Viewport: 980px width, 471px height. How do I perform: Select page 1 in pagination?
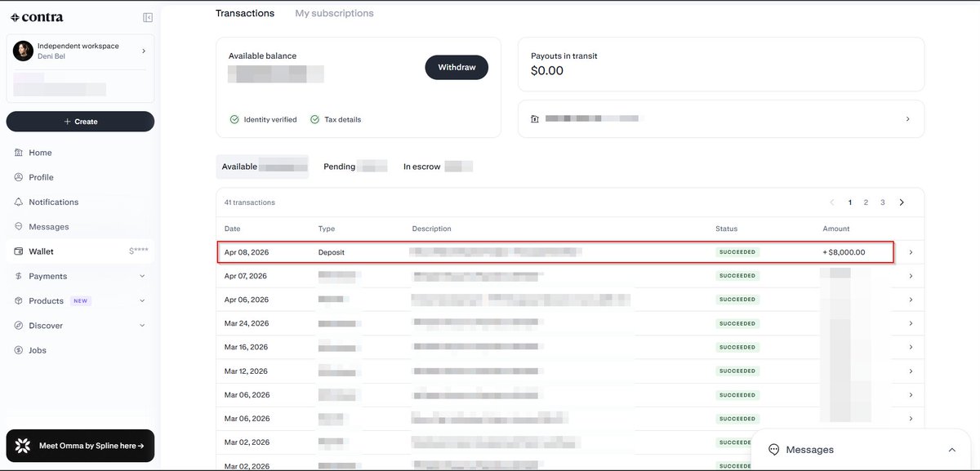pos(850,202)
